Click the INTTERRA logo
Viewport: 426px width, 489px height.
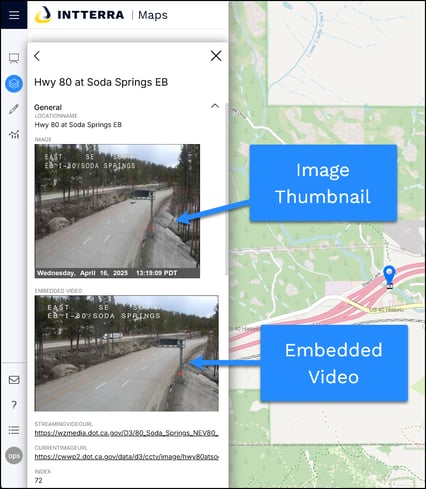click(80, 15)
